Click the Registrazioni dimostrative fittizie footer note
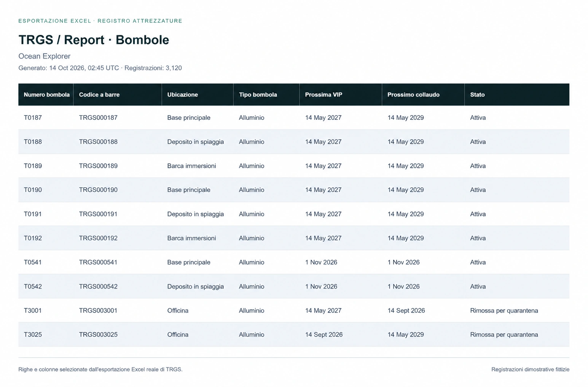 pos(530,370)
